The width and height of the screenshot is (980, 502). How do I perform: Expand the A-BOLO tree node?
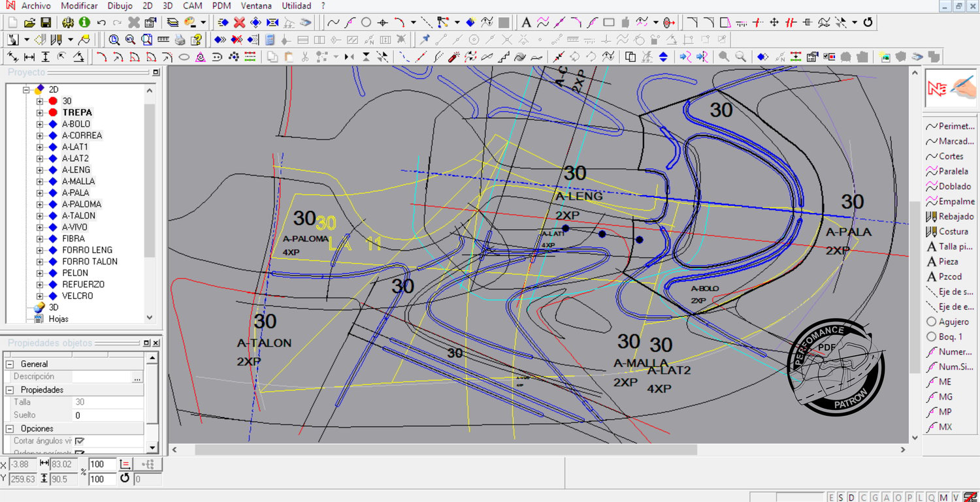(40, 124)
